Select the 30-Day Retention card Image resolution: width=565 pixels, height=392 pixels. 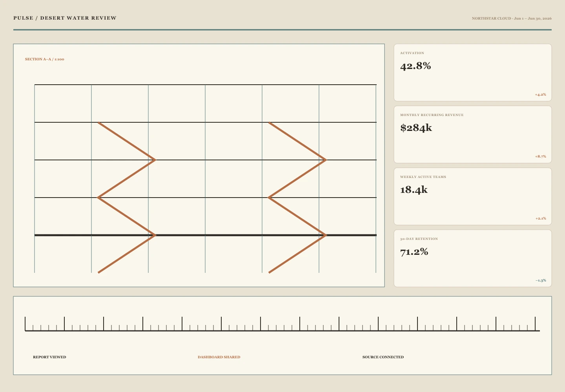pyautogui.click(x=472, y=258)
